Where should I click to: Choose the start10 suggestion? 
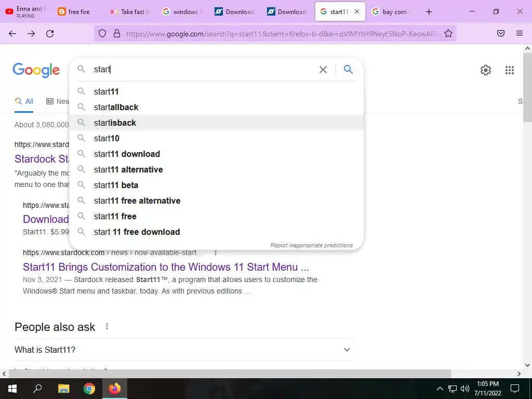point(216,138)
